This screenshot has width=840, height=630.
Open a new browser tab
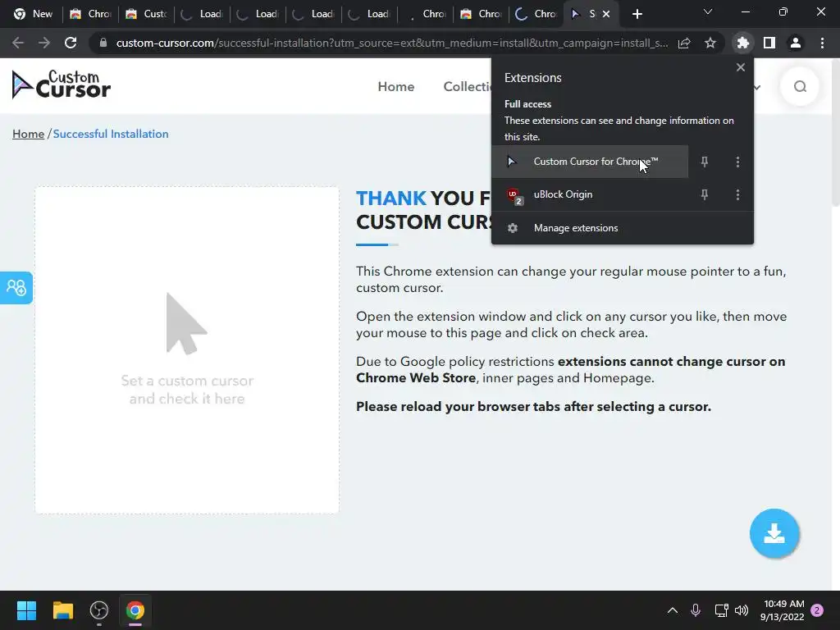(637, 15)
